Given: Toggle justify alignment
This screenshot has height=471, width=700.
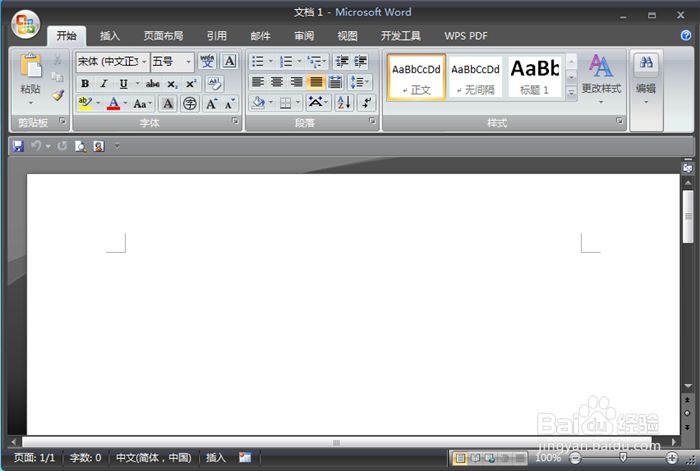Looking at the screenshot, I should pyautogui.click(x=316, y=82).
